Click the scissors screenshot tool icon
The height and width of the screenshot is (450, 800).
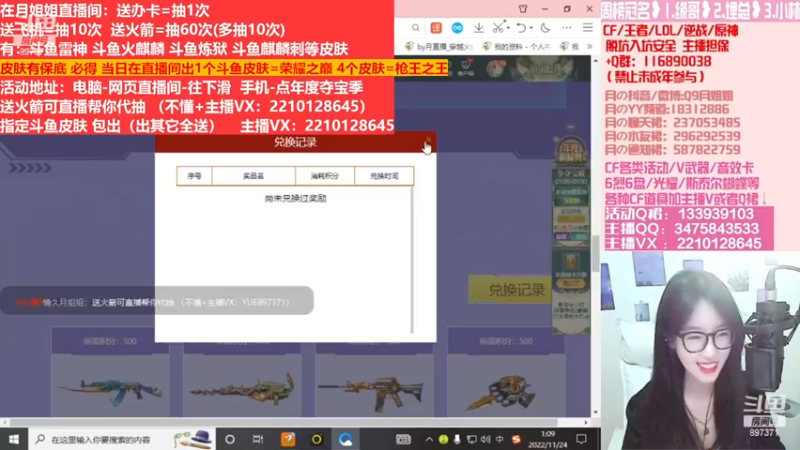498,28
